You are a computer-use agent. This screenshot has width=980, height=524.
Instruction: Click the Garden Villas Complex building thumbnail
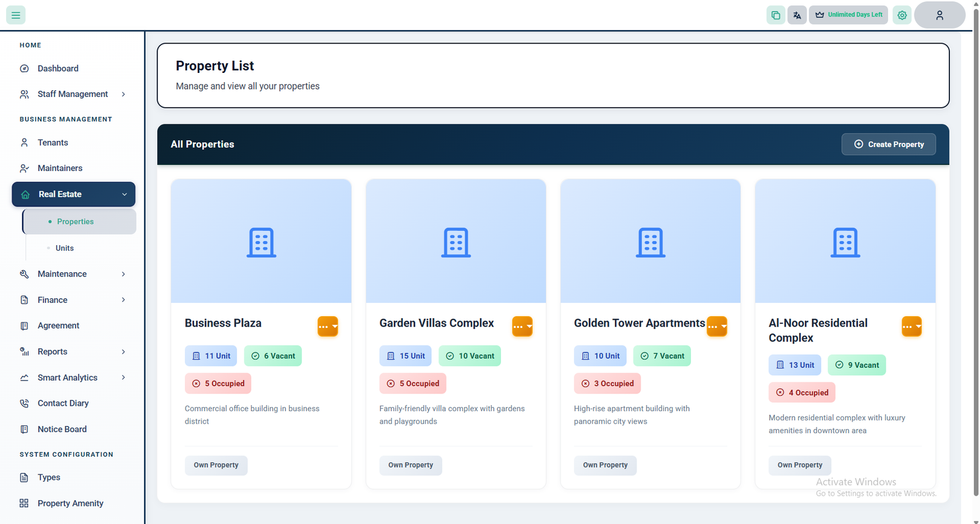tap(456, 241)
